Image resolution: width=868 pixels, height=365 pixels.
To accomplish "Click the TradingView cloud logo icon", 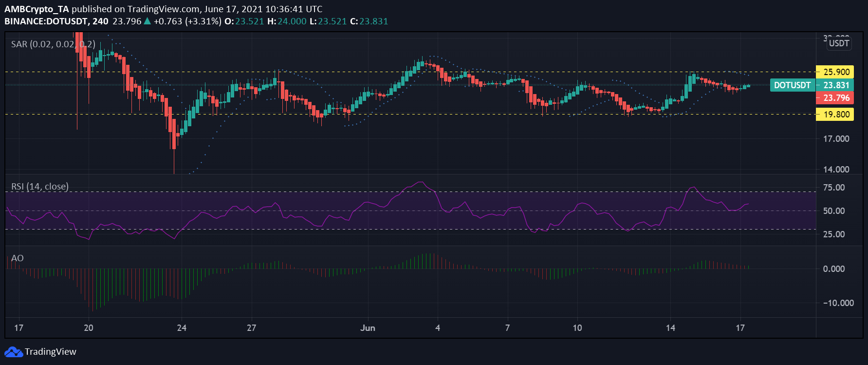I will [14, 352].
